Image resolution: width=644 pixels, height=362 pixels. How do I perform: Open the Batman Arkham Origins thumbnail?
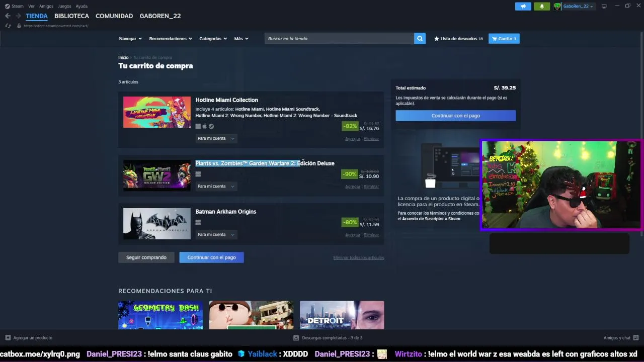(157, 224)
